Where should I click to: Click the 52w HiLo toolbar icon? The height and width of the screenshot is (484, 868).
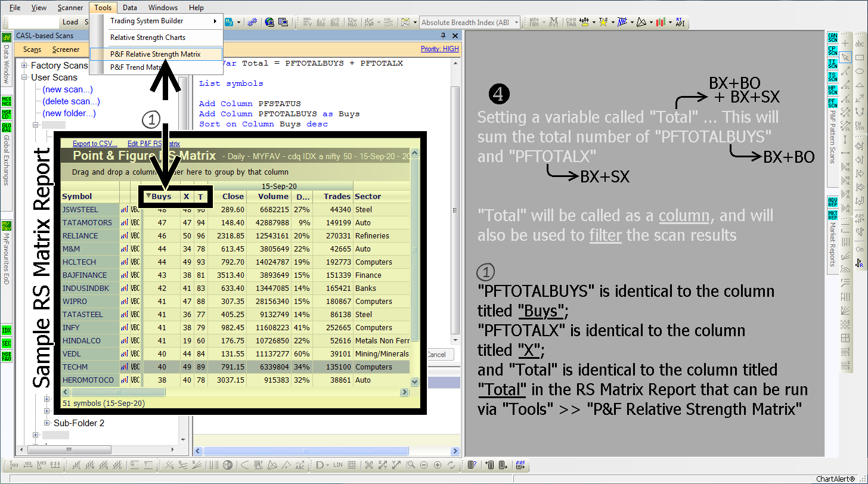pyautogui.click(x=352, y=22)
